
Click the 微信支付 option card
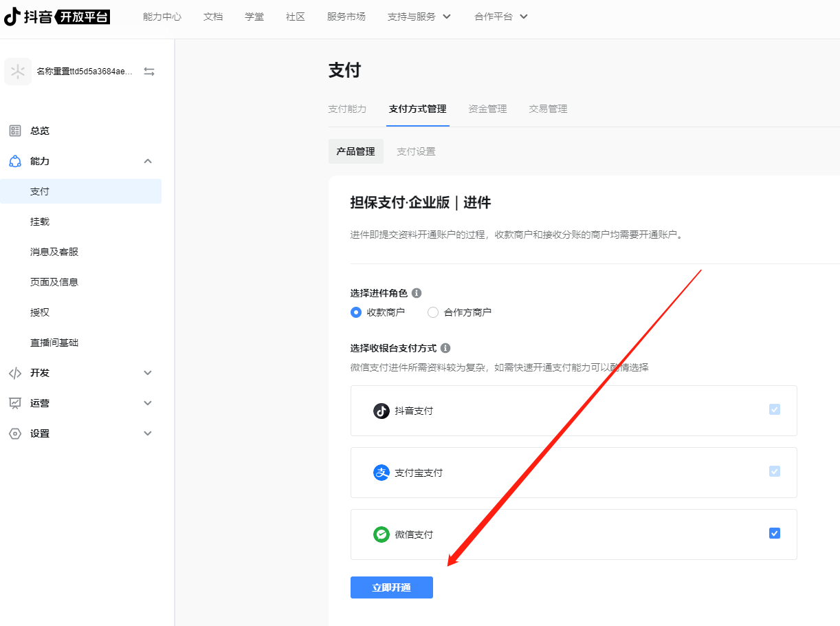point(574,535)
